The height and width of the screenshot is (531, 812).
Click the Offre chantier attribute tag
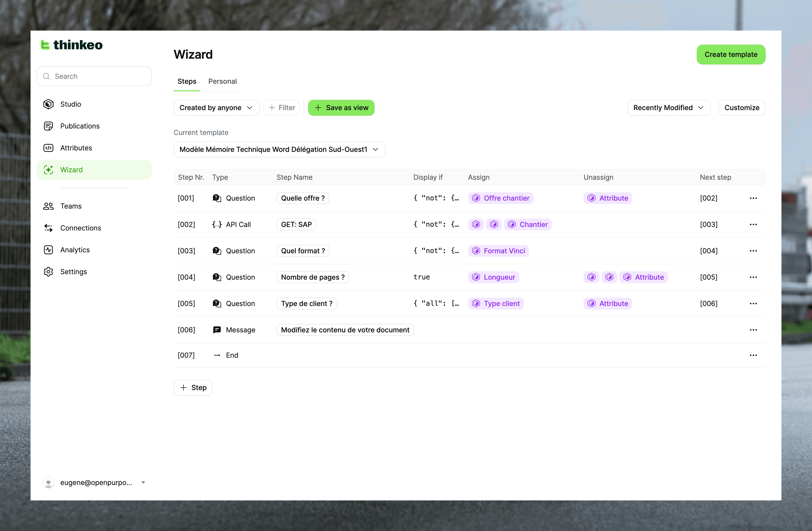(x=501, y=198)
